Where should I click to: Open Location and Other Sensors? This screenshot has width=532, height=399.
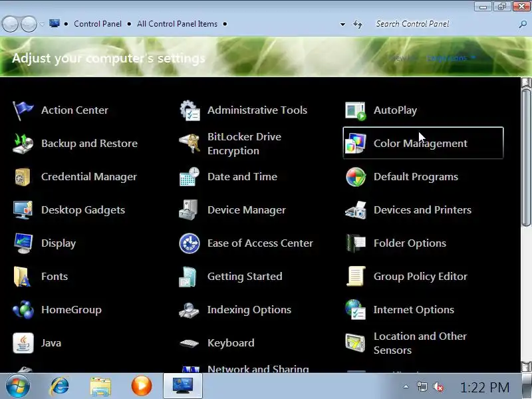406,343
